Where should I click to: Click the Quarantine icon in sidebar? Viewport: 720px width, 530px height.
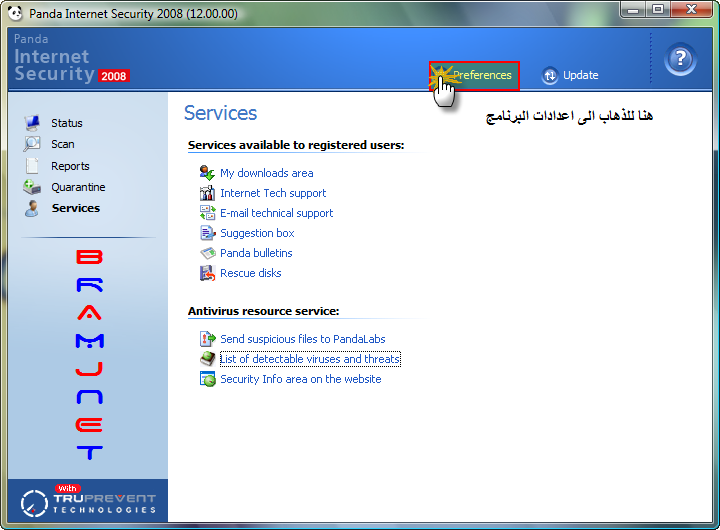pos(32,187)
